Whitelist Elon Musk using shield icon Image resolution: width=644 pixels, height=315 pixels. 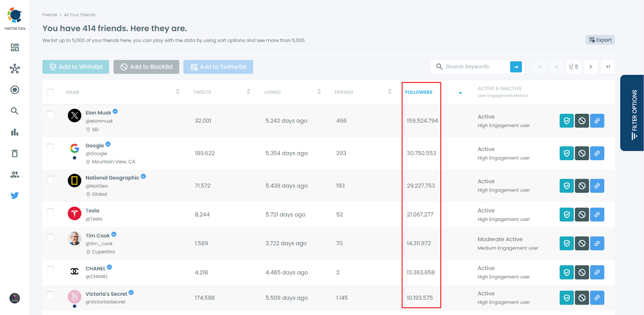tap(566, 121)
